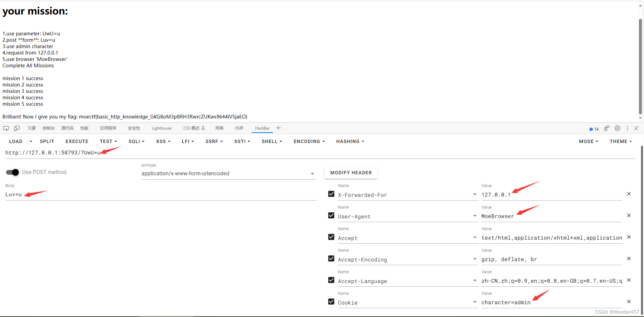Click the MODIFY HEADER button
The height and width of the screenshot is (317, 644).
click(x=351, y=173)
